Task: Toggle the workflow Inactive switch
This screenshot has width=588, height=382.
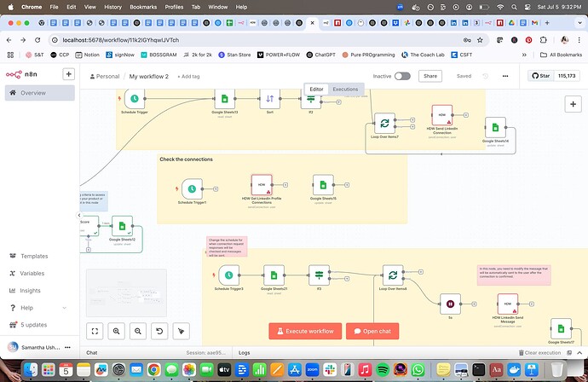Action: tap(402, 76)
